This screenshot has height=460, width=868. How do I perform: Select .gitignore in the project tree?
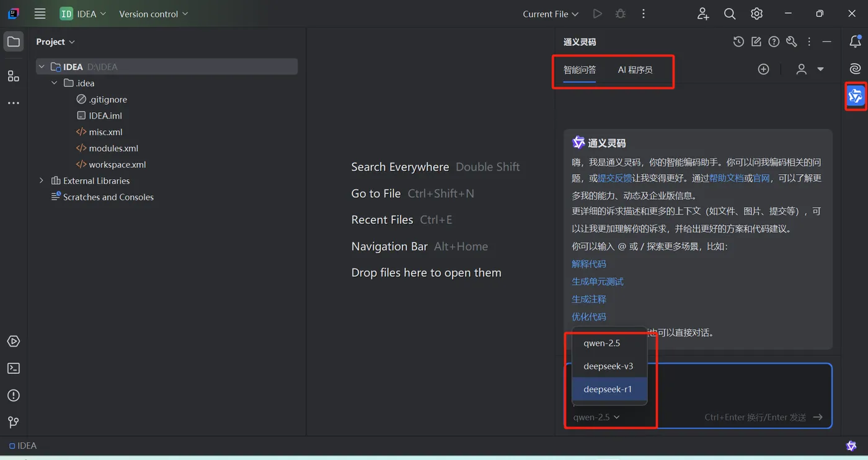click(x=102, y=99)
